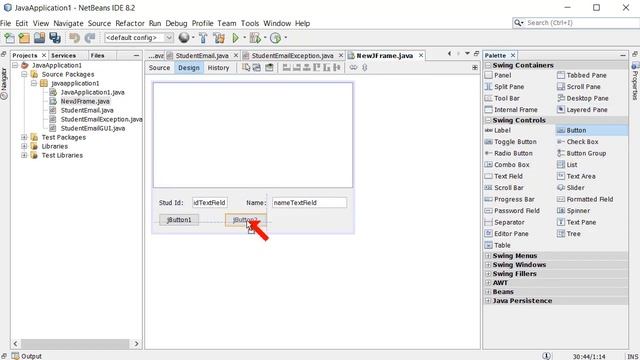Click the New Project toolbar icon
The height and width of the screenshot is (360, 640).
24,38
